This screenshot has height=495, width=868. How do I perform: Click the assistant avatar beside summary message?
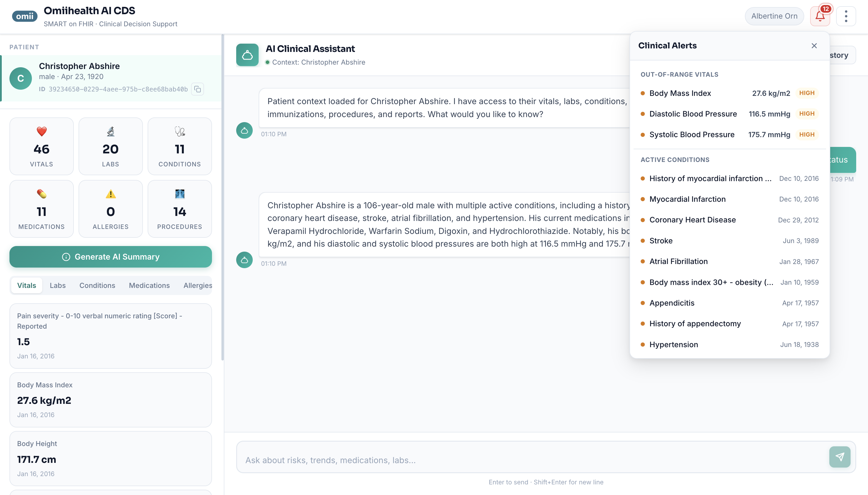click(244, 260)
